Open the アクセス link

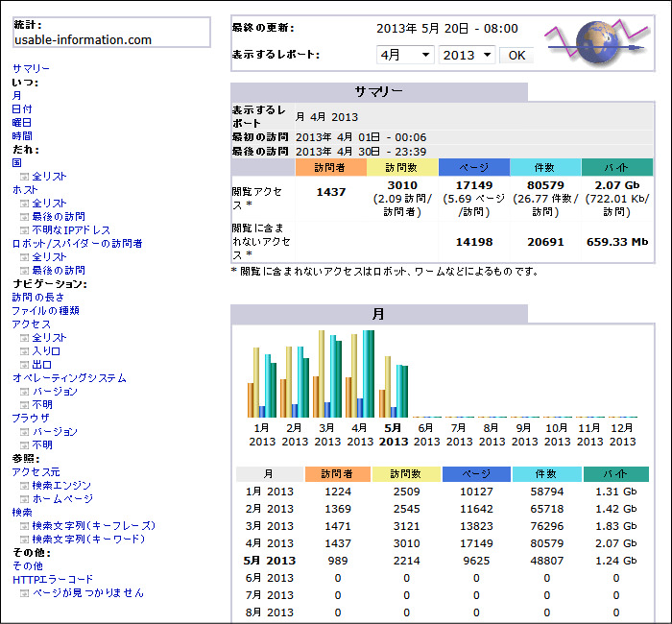coord(32,324)
